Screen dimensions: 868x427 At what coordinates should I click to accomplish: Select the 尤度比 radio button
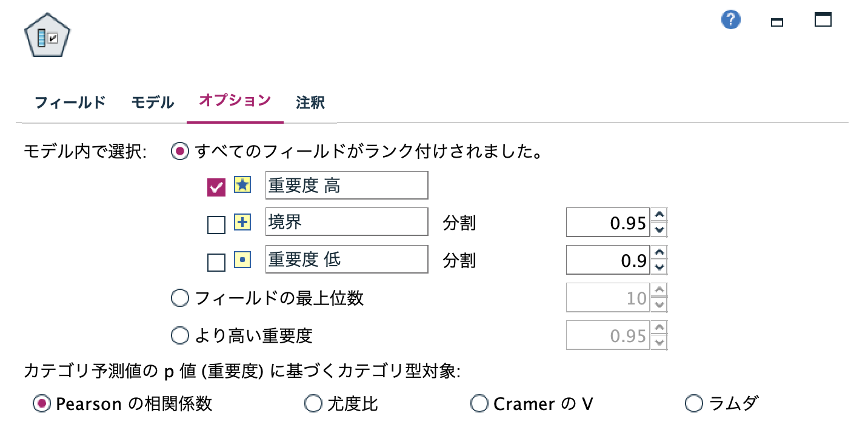[313, 404]
